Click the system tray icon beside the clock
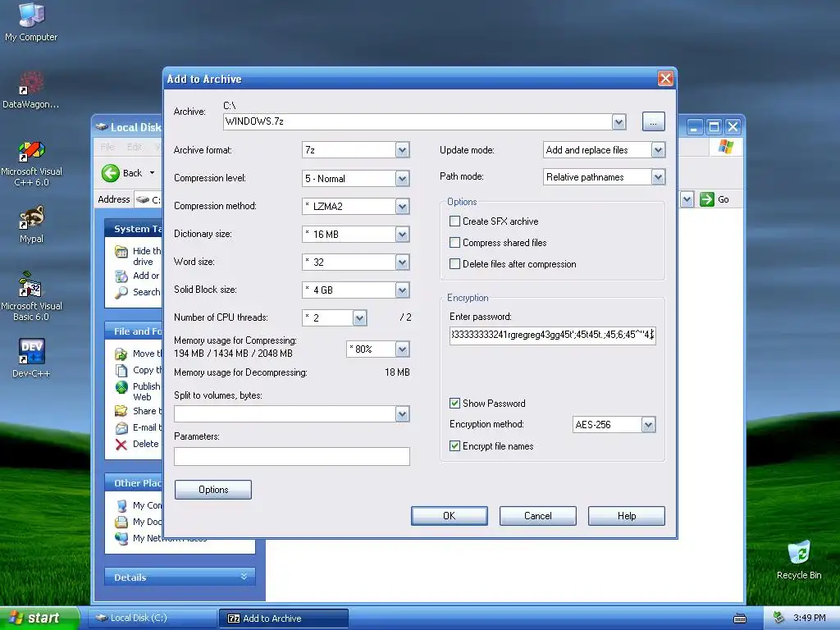This screenshot has width=840, height=630. tap(779, 619)
